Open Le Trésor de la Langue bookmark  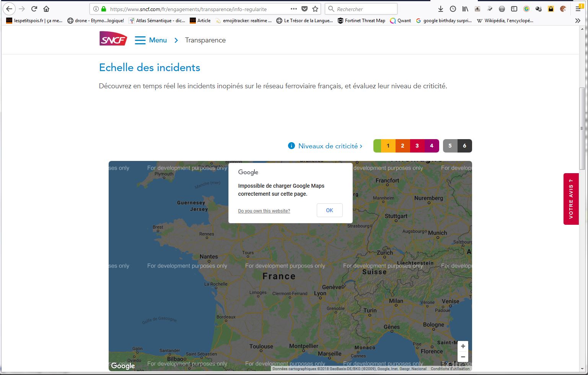[305, 21]
